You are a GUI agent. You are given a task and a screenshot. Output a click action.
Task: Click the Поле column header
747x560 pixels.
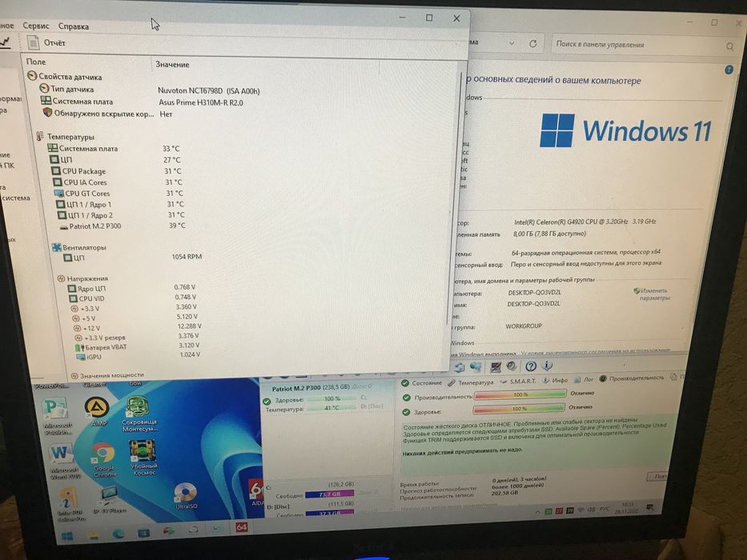point(36,62)
